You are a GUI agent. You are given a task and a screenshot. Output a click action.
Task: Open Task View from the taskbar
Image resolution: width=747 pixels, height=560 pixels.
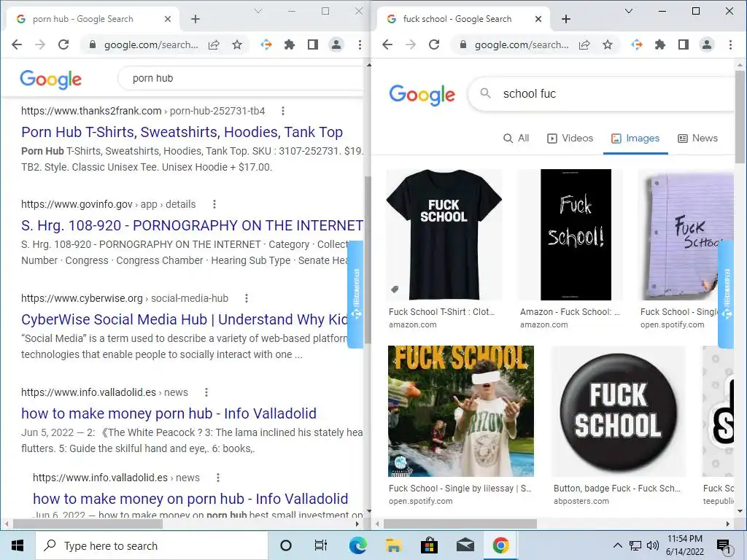tap(321, 545)
